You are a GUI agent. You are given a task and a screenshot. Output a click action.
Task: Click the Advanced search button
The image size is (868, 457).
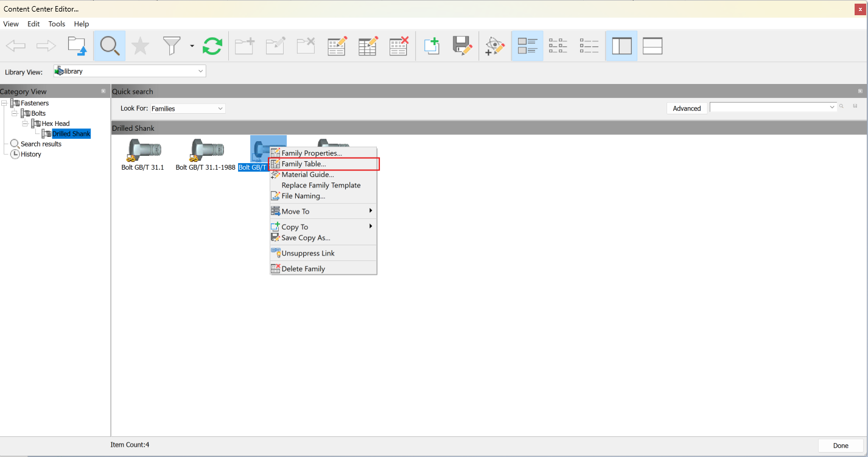tap(687, 108)
